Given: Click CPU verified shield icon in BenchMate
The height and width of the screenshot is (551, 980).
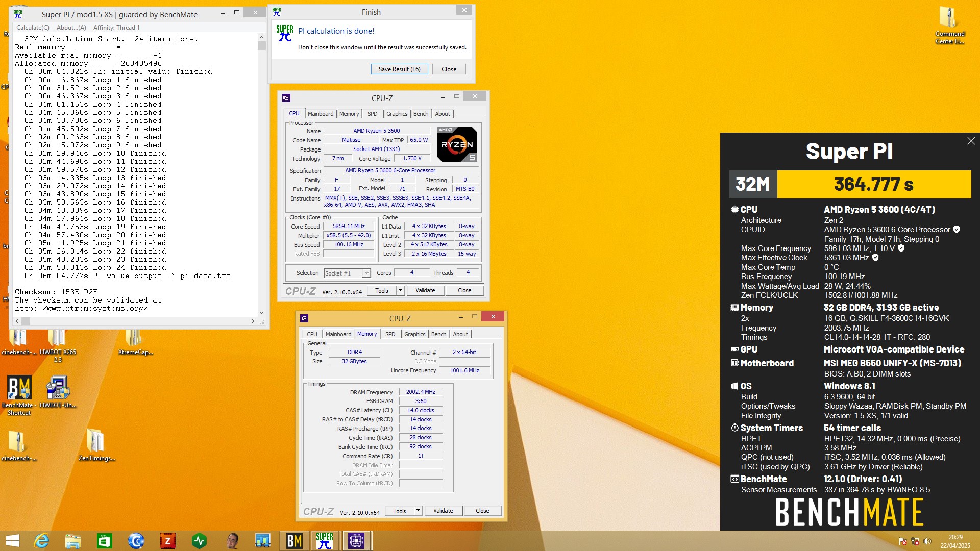Looking at the screenshot, I should [957, 230].
